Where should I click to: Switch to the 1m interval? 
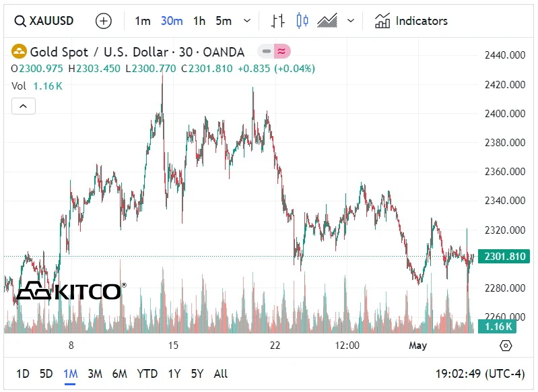142,21
